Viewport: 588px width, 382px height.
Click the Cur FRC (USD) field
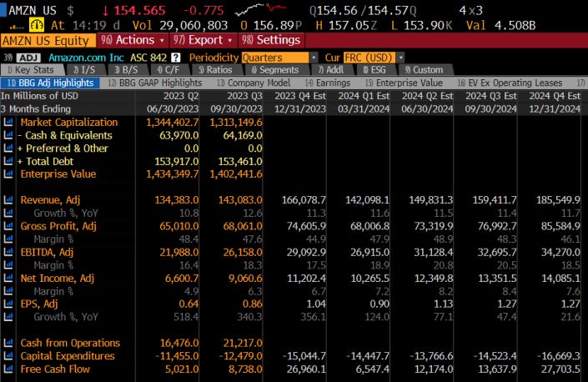click(x=369, y=58)
